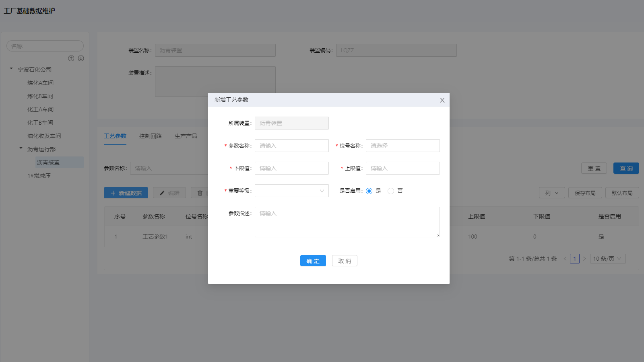
Task: Click the trash delete icon in toolbar
Action: 200,193
